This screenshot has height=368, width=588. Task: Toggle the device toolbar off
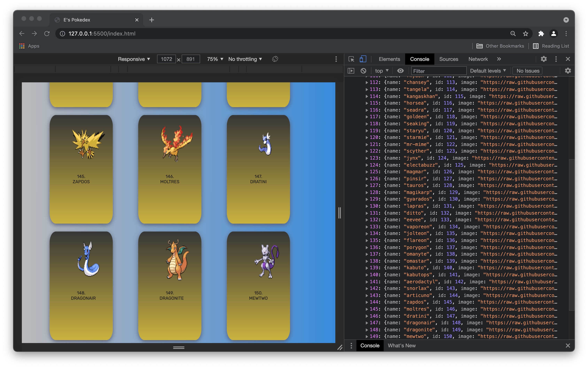(x=363, y=59)
